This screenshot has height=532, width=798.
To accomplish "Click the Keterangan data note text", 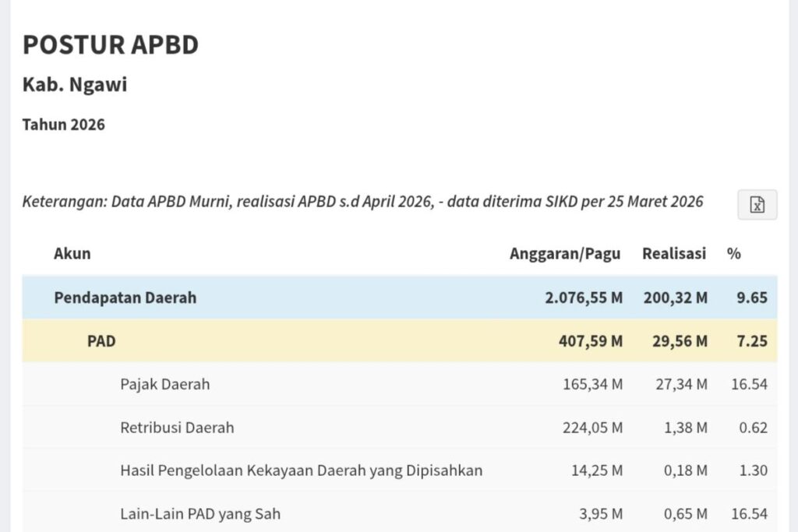I will tap(362, 202).
